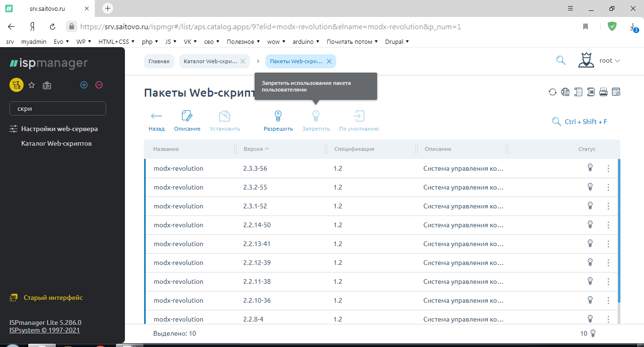Sort by the Статус column header
The image size is (644, 347).
pos(587,149)
